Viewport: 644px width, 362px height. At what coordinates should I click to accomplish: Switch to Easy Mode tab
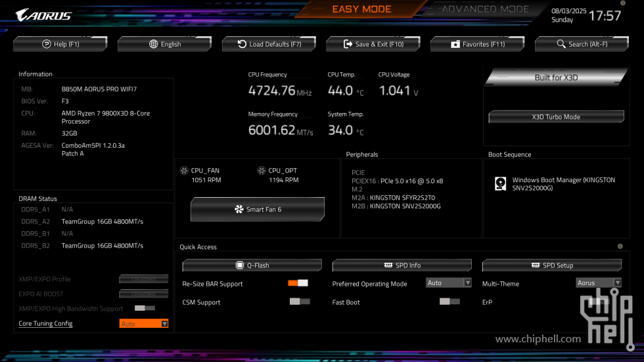point(361,9)
